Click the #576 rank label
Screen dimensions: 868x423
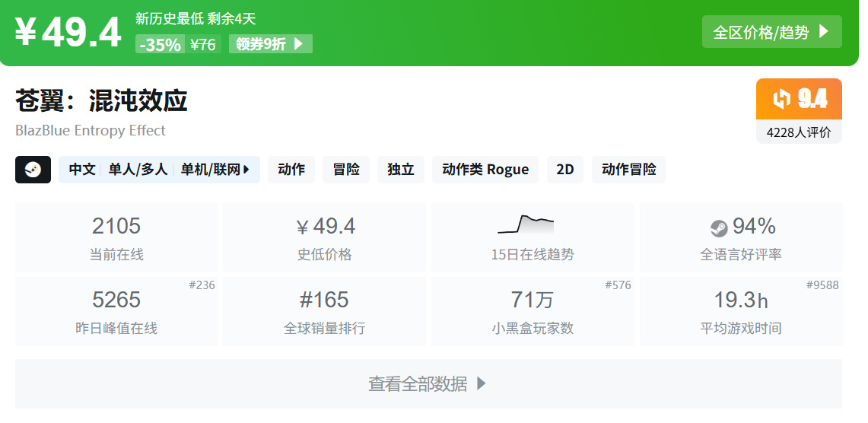coord(618,285)
